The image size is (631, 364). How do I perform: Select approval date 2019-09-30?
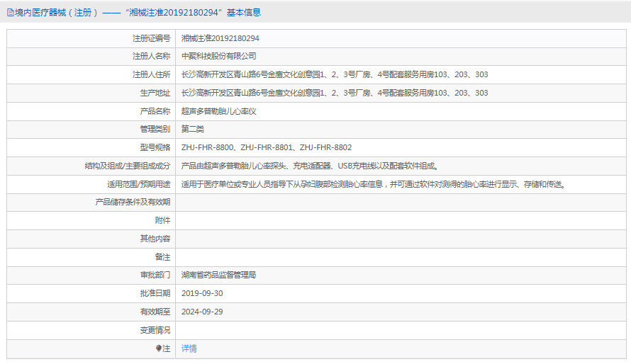pyautogui.click(x=202, y=294)
